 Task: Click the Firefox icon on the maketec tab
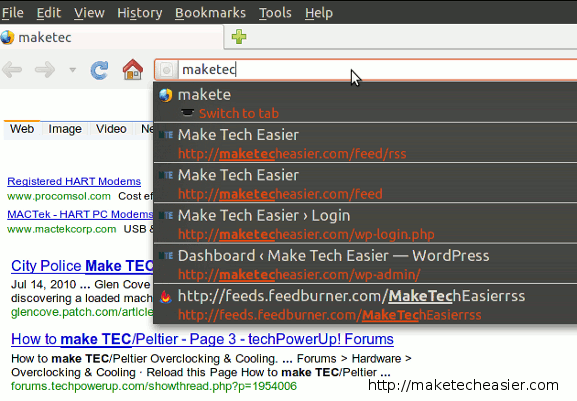tap(7, 37)
